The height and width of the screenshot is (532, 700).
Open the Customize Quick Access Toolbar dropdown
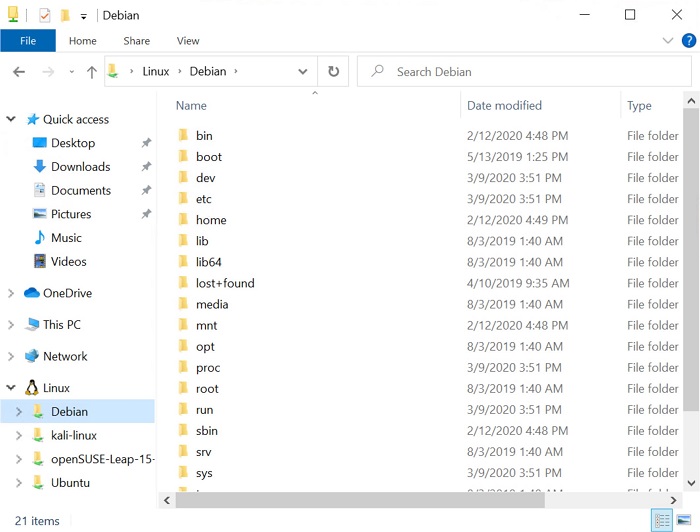[83, 17]
